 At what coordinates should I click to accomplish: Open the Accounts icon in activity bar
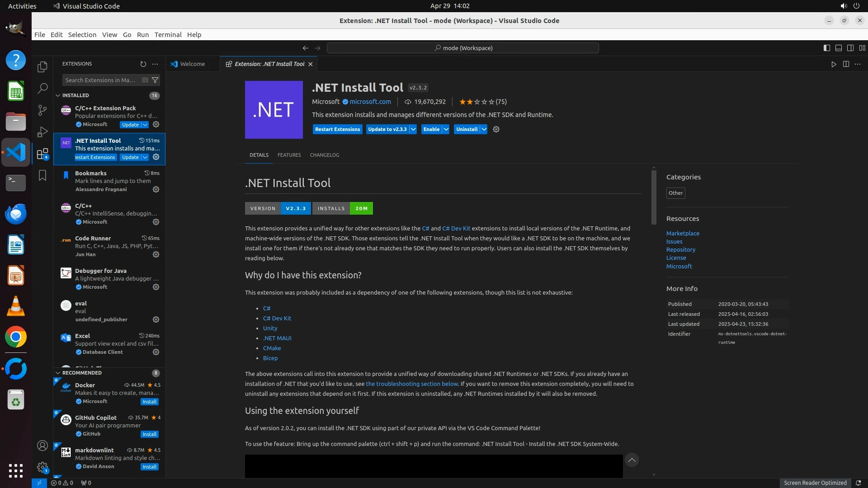(42, 446)
